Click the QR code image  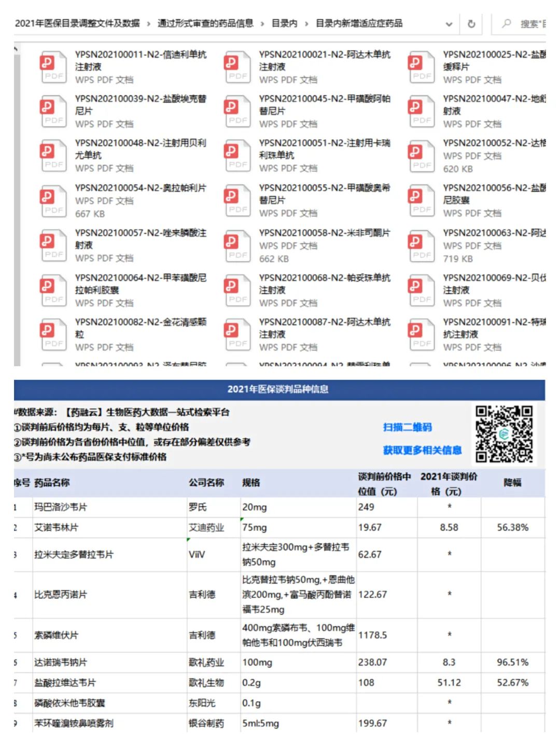pyautogui.click(x=504, y=434)
